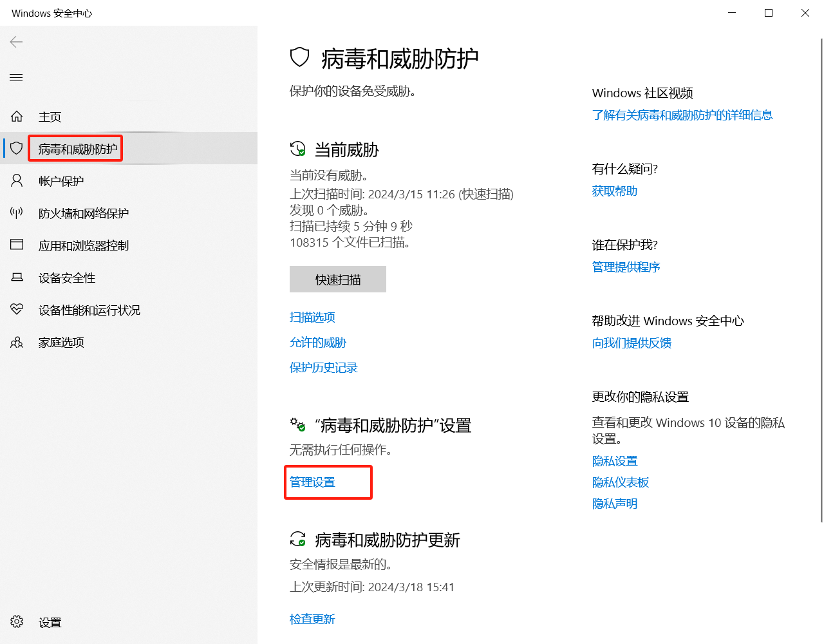824x644 pixels.
Task: Click the laptop icon for 设备安全性
Action: [17, 278]
